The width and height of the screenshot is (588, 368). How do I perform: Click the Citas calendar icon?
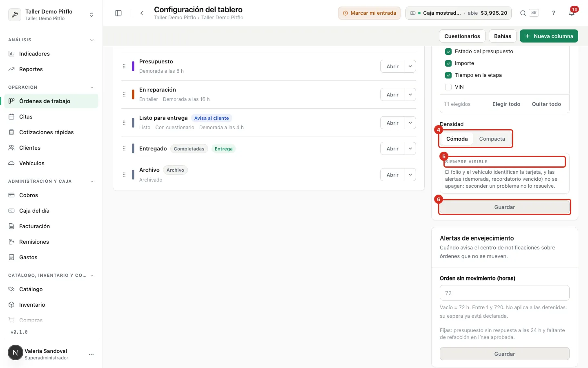(11, 117)
